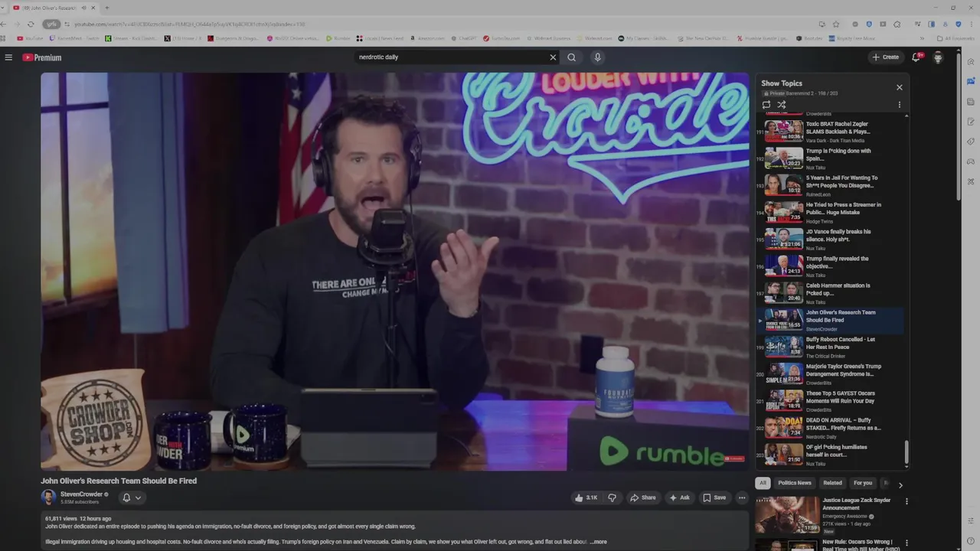Open browser sidebar shopping tag icon
The image size is (980, 551).
971,142
